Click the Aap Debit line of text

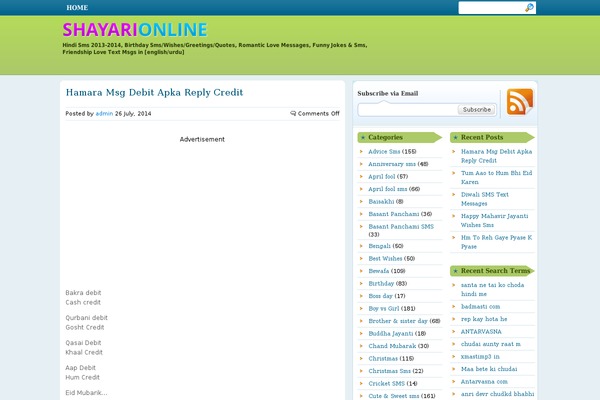coord(80,367)
